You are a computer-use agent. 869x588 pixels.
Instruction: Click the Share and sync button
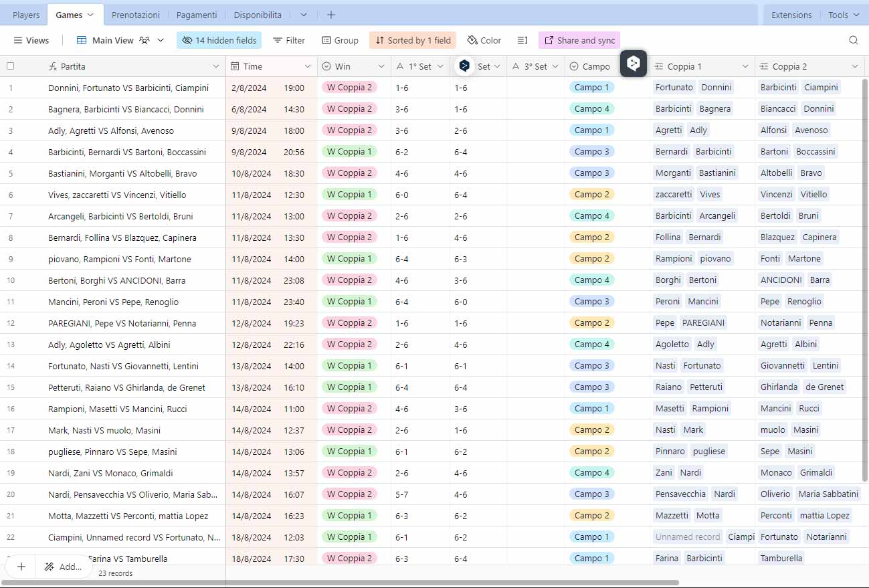579,40
